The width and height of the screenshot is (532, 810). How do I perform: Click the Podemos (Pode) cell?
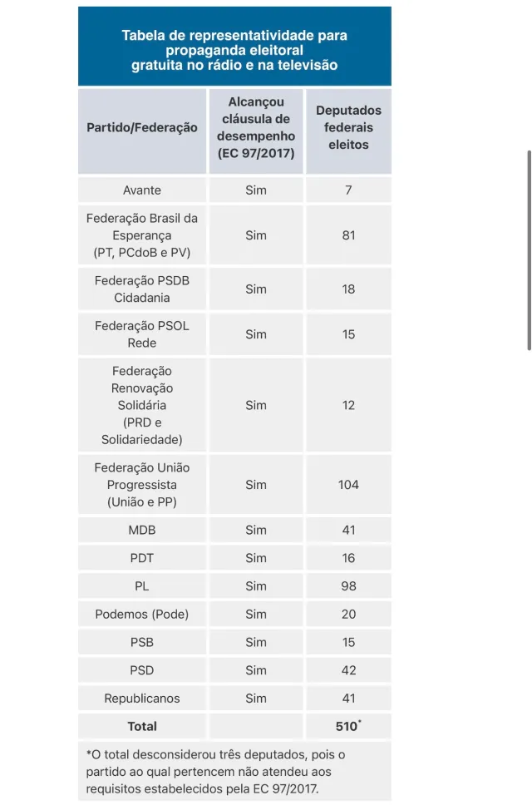coord(142,615)
